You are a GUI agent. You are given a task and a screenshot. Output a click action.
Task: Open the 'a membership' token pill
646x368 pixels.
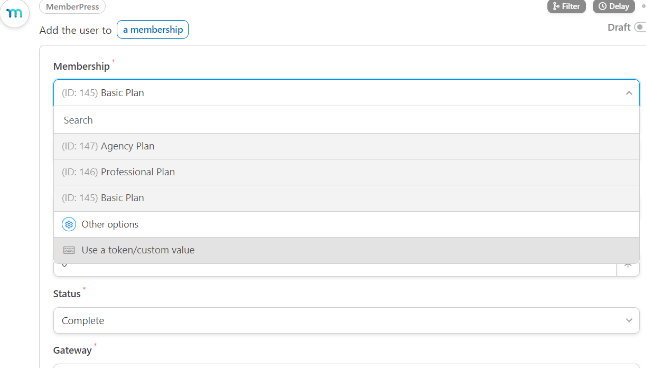pyautogui.click(x=153, y=30)
